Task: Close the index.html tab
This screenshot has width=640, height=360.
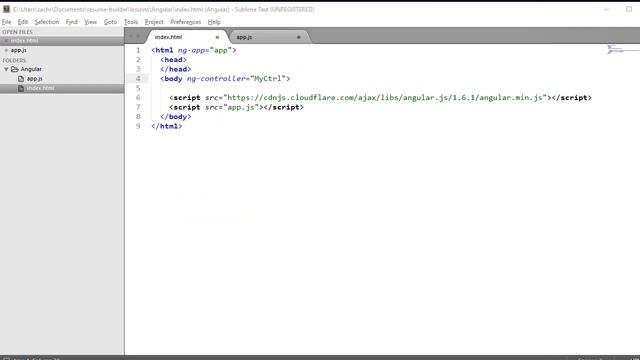Action: (x=217, y=37)
